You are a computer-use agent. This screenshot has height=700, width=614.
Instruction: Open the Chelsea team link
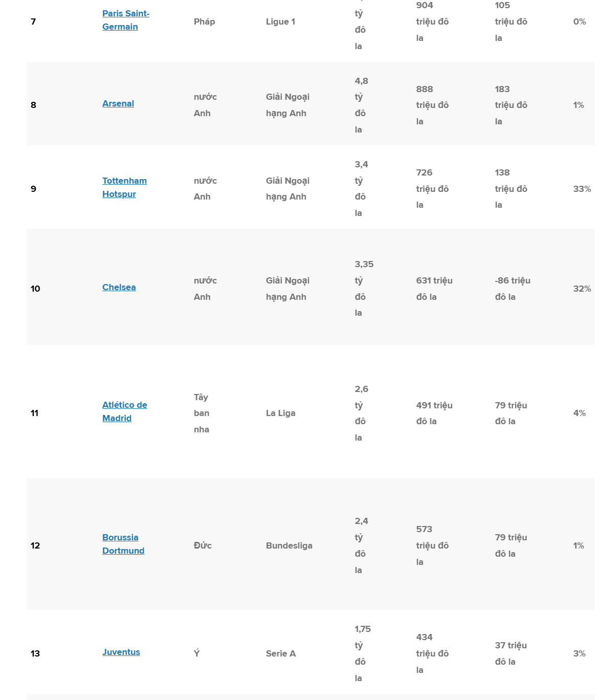119,287
